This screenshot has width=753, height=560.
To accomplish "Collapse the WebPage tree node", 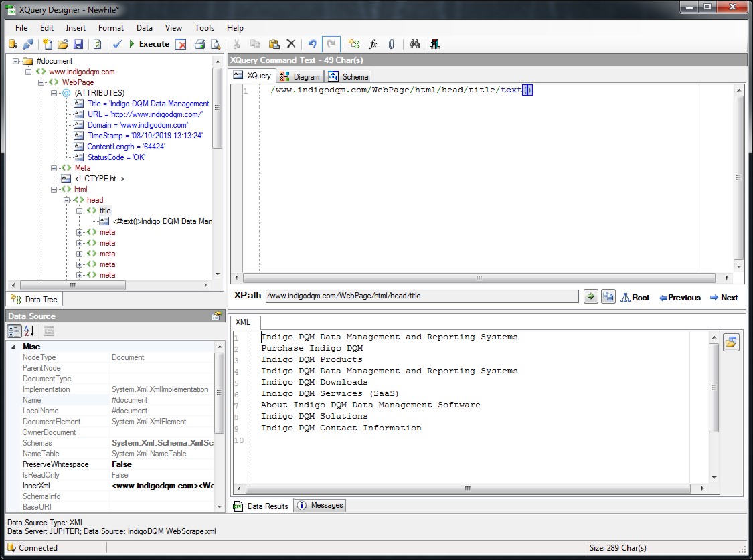I will pos(42,82).
